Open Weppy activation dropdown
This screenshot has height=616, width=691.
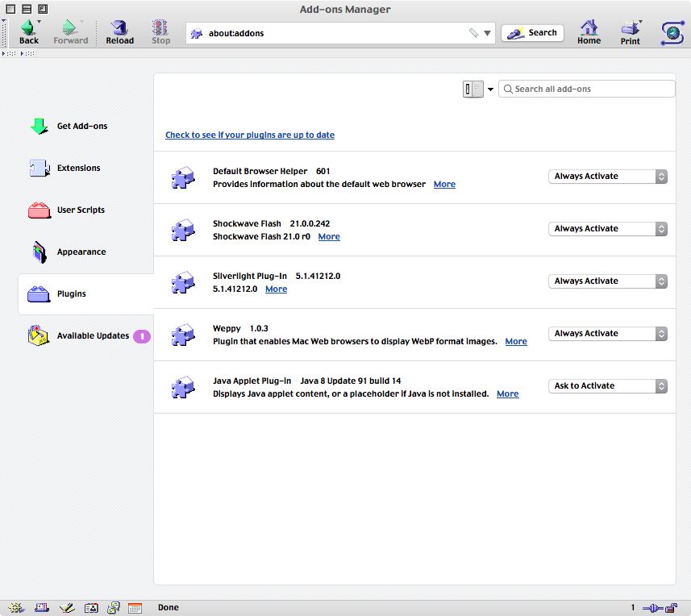point(607,334)
